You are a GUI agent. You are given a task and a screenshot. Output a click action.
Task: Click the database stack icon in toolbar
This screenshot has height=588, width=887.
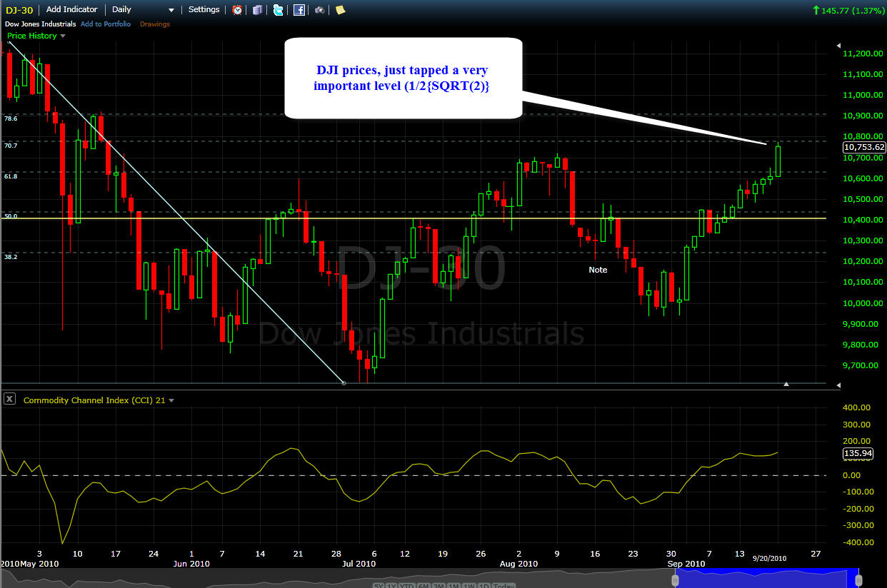click(x=257, y=10)
